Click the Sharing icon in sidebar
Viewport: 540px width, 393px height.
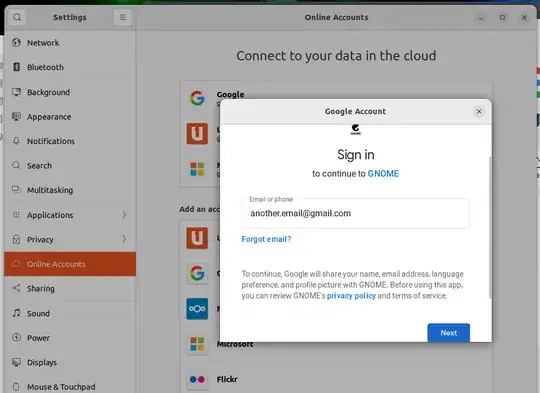click(16, 288)
